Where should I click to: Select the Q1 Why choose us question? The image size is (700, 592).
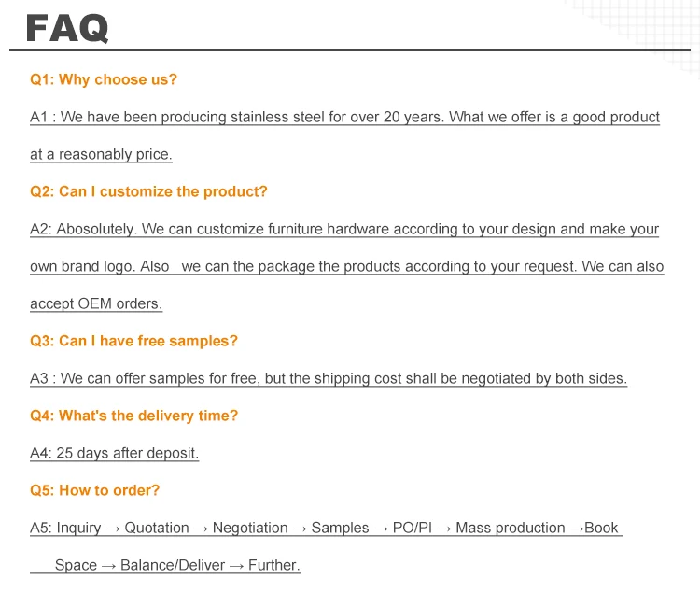tap(104, 79)
